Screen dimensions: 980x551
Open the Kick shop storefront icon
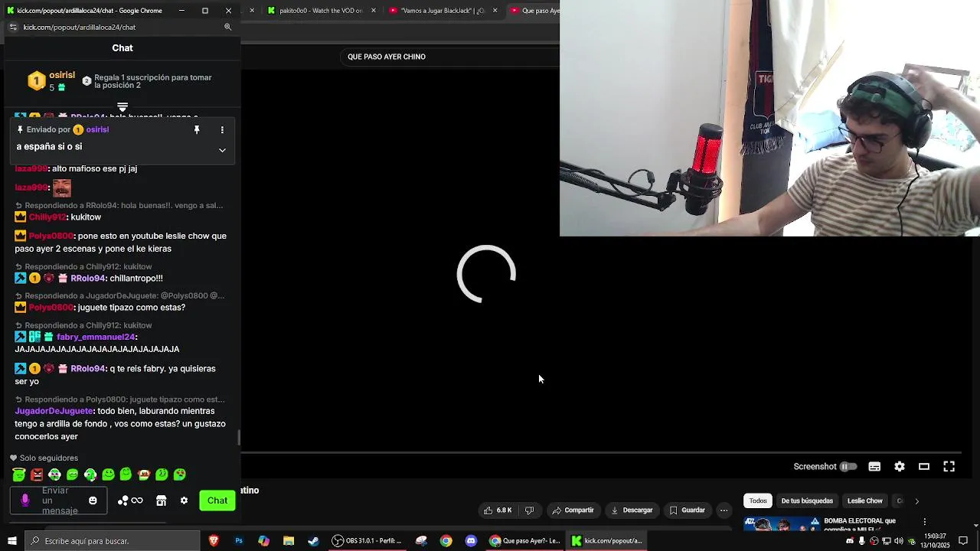[x=161, y=500]
